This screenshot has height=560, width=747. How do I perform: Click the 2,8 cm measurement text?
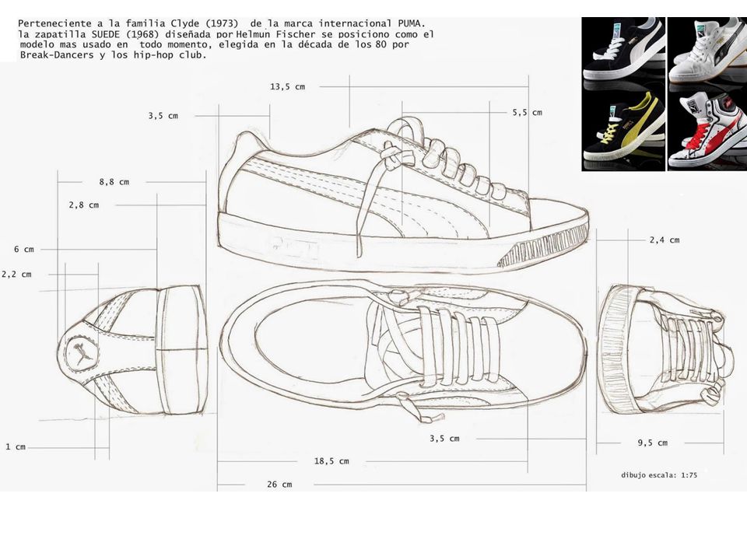pyautogui.click(x=84, y=205)
